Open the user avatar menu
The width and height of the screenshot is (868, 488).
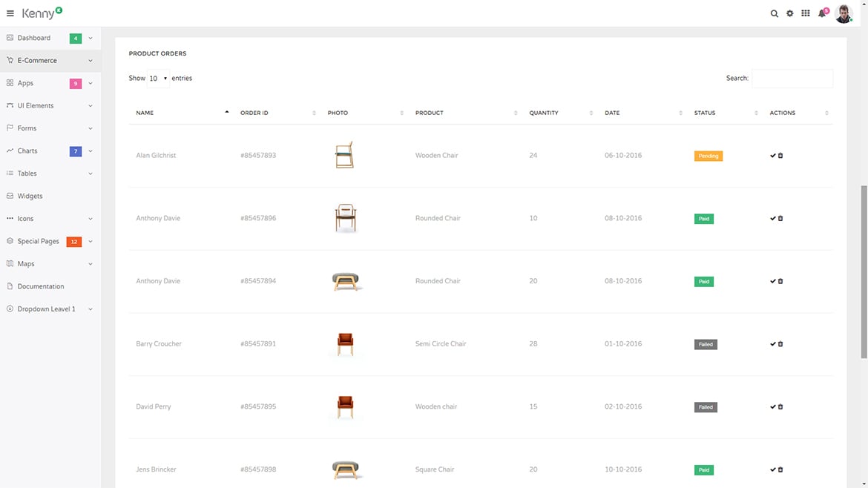point(844,14)
